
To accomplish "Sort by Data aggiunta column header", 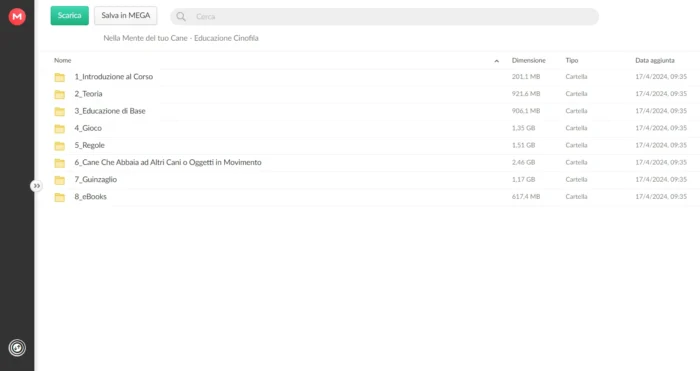I will (x=655, y=60).
